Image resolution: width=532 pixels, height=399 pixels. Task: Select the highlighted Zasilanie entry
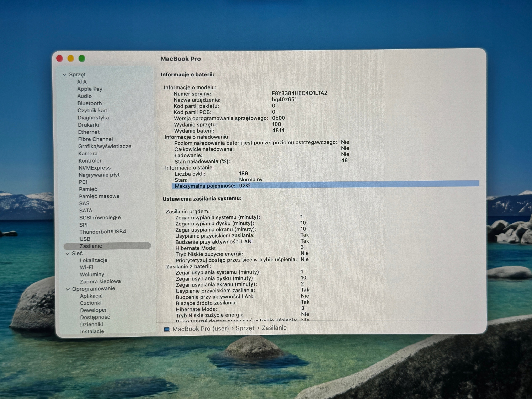click(107, 246)
